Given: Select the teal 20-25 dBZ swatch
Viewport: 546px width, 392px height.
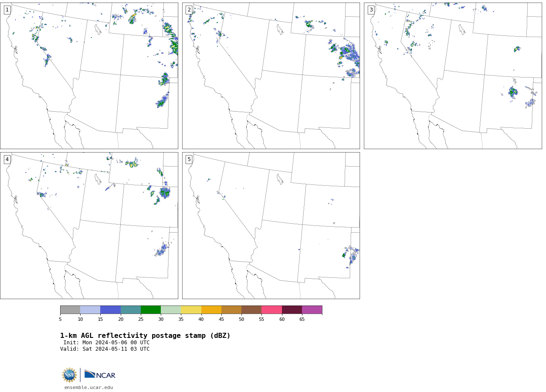Looking at the screenshot, I should click(131, 310).
